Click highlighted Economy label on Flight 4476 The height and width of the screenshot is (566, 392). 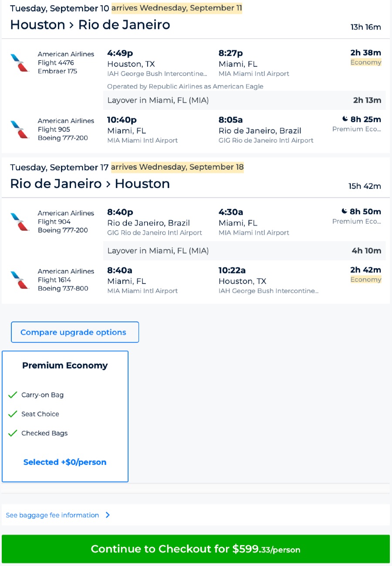click(x=366, y=62)
